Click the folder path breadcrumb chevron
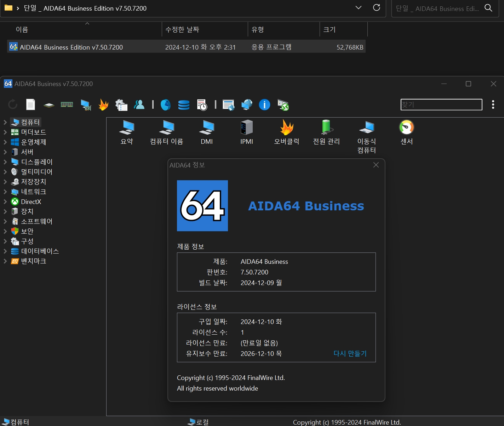 pos(18,8)
